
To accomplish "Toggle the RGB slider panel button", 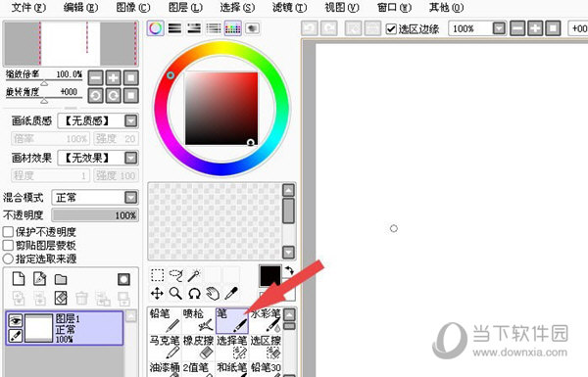I will point(174,28).
